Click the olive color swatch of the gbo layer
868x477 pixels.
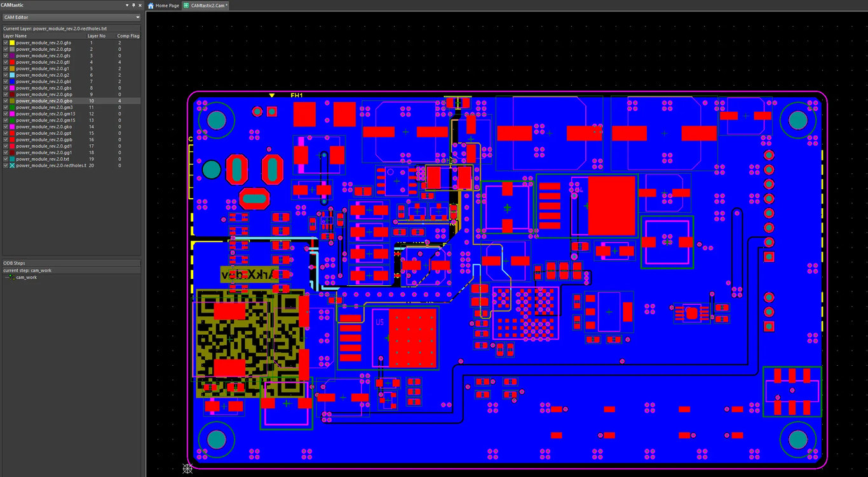tap(12, 101)
